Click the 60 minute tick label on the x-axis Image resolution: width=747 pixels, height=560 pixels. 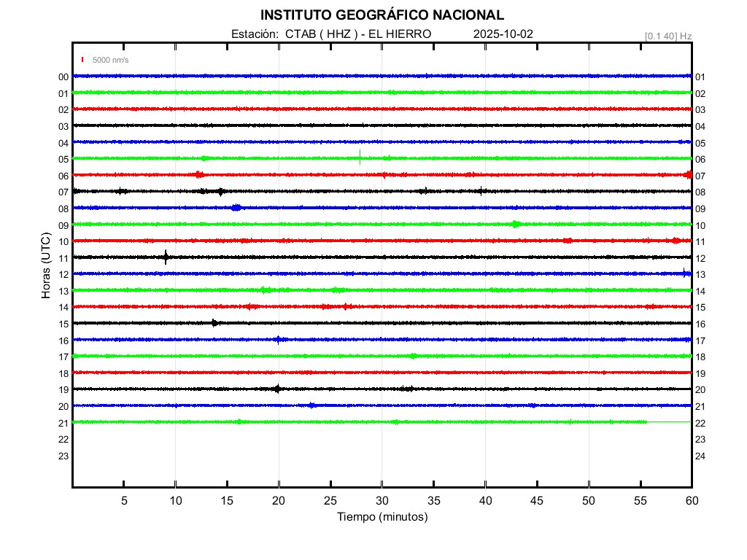pyautogui.click(x=691, y=501)
